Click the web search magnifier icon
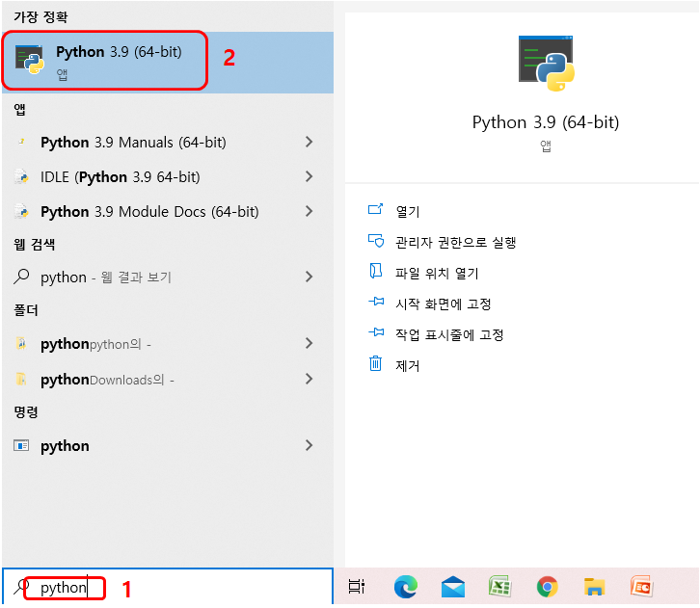The height and width of the screenshot is (608, 700). tap(21, 277)
